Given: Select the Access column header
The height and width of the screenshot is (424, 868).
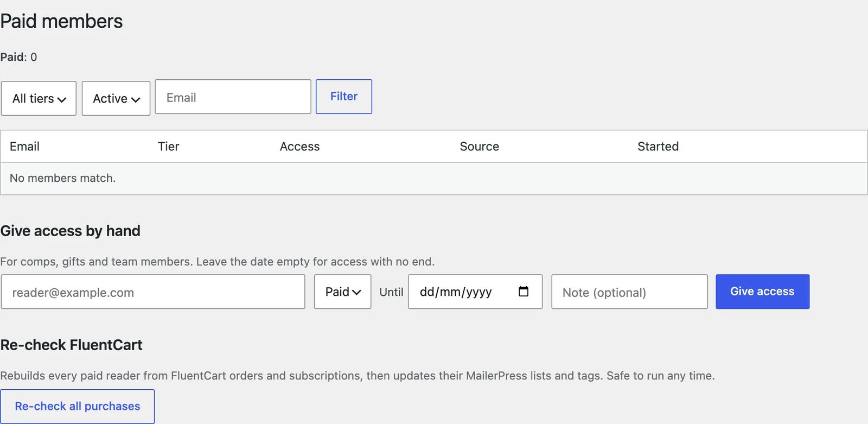Looking at the screenshot, I should tap(299, 147).
